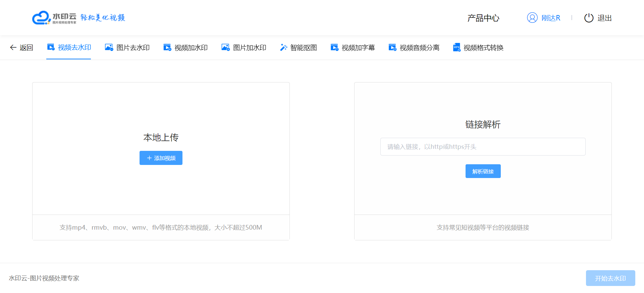
Task: Click the 水印云 cloud logo
Action: 41,18
